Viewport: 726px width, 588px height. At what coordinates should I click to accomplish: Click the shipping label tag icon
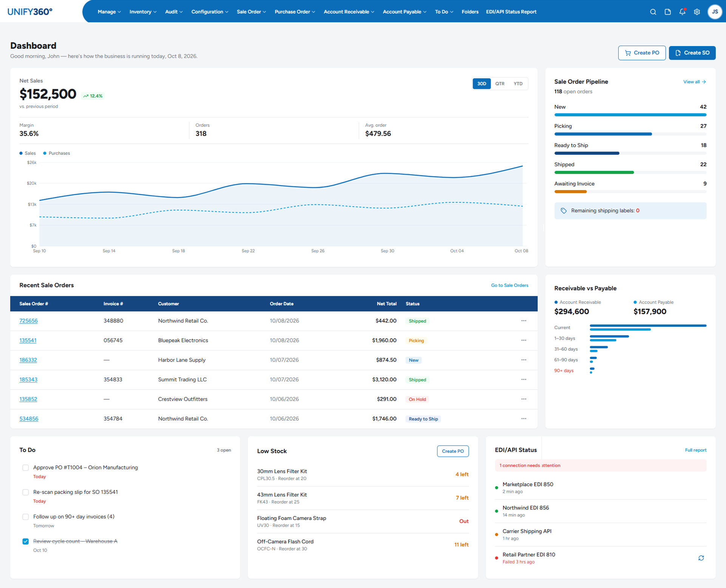564,211
